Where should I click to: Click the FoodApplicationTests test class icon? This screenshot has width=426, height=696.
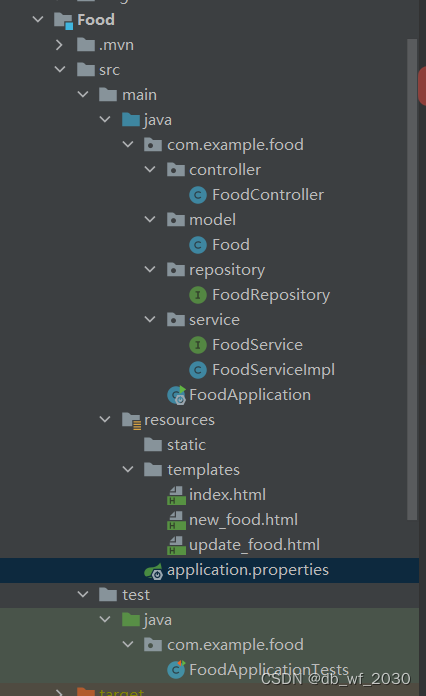point(176,670)
